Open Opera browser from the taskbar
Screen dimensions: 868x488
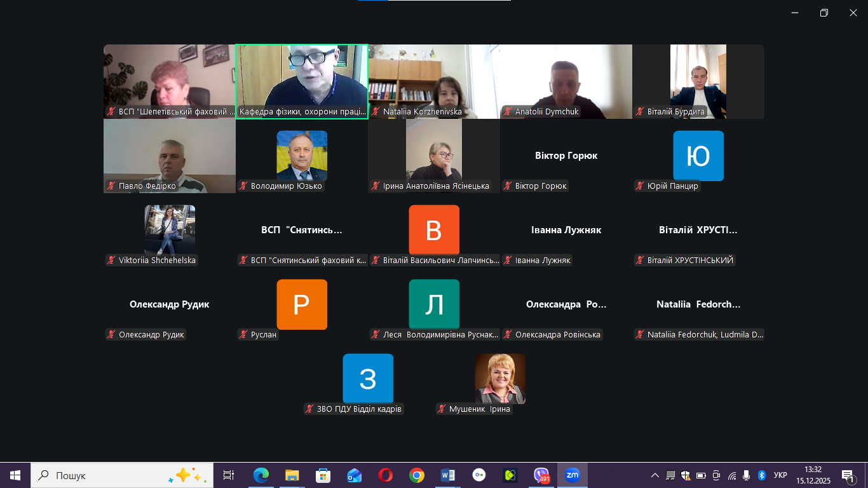click(x=385, y=475)
